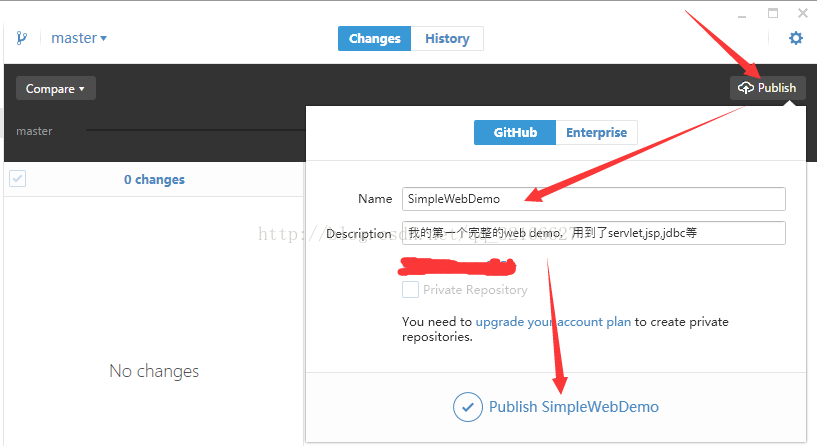Maximize the window
This screenshot has width=817, height=446.
[773, 13]
